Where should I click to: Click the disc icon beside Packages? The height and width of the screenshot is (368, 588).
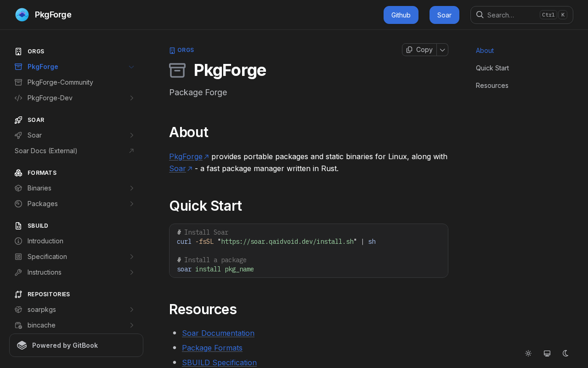(x=18, y=204)
